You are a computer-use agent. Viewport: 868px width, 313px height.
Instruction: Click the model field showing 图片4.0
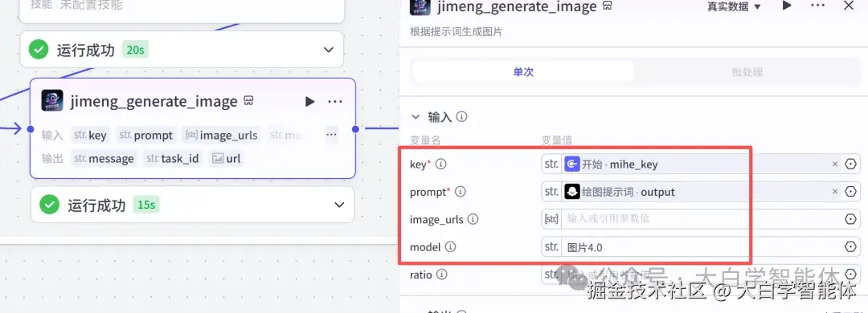702,247
